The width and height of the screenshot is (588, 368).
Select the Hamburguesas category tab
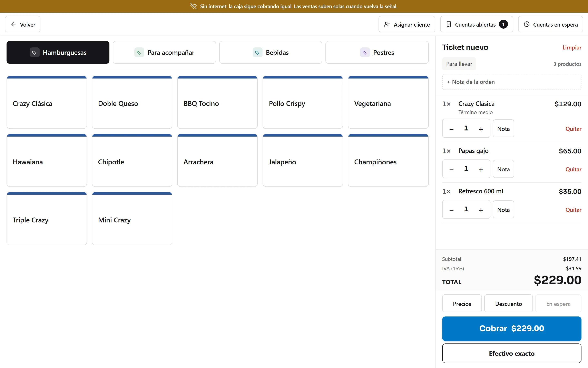58,52
